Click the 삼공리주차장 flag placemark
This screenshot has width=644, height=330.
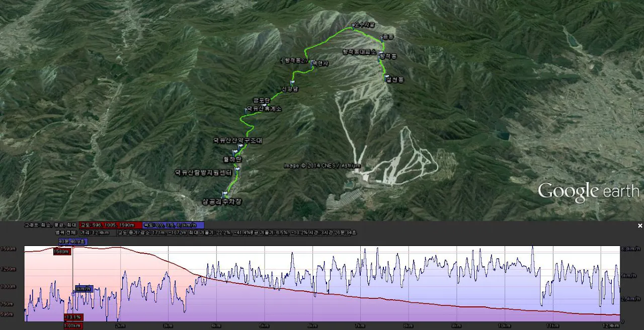pos(224,194)
